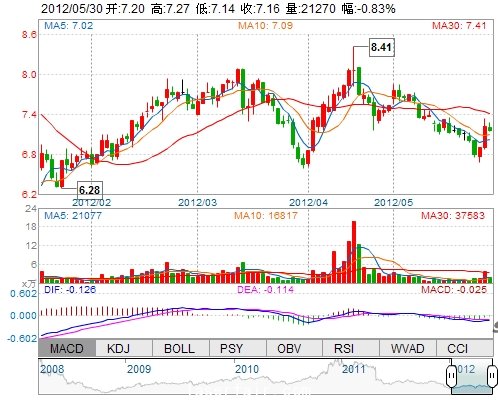Click 2008 on the overview timeline
The image size is (498, 400).
click(52, 369)
